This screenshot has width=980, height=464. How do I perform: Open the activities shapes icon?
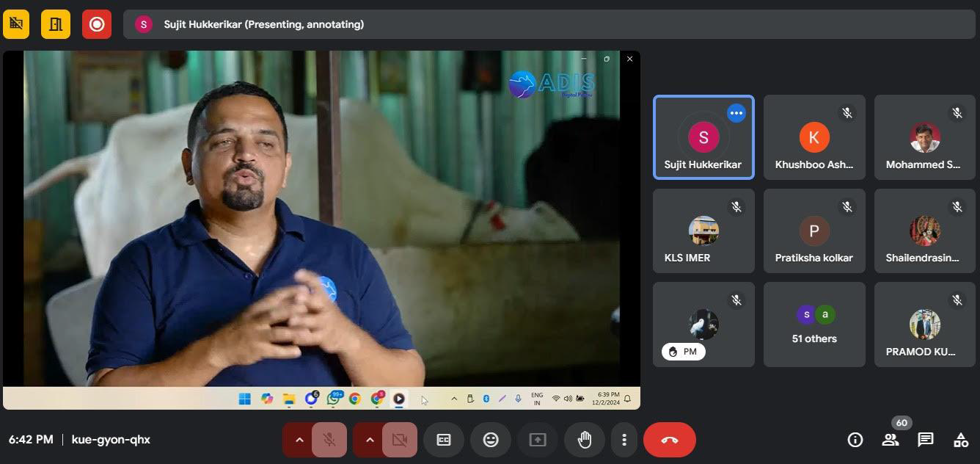960,440
